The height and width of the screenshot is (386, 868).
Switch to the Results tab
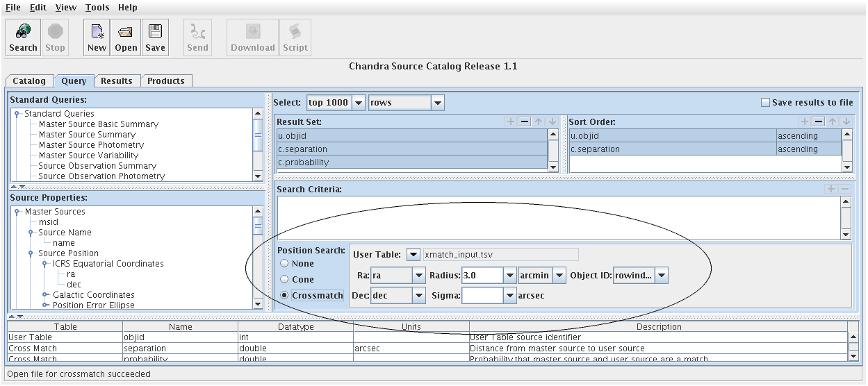click(116, 81)
